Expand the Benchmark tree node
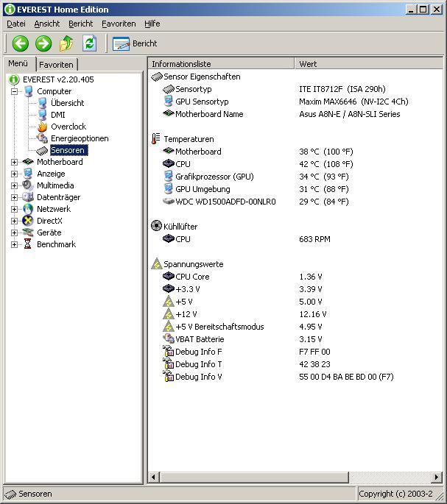Viewport: 447px width, 504px height. pyautogui.click(x=14, y=244)
